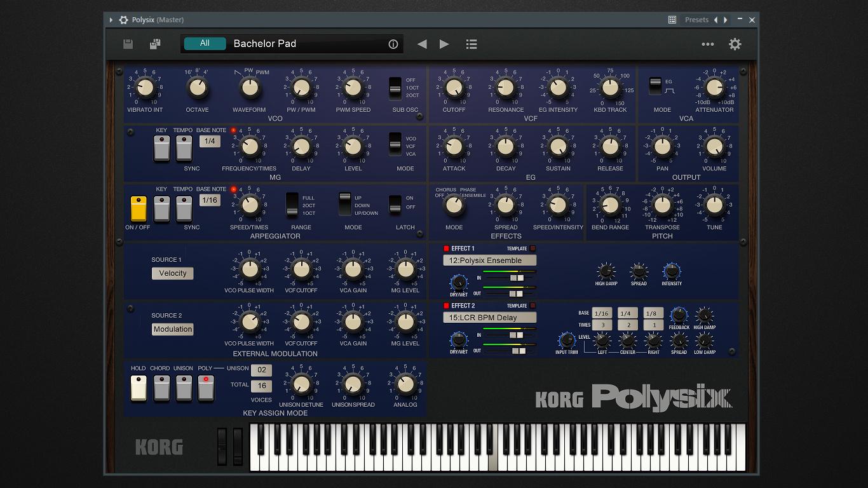Open preset info icon next to Bachelor Pad
This screenshot has height=488, width=868.
[393, 44]
